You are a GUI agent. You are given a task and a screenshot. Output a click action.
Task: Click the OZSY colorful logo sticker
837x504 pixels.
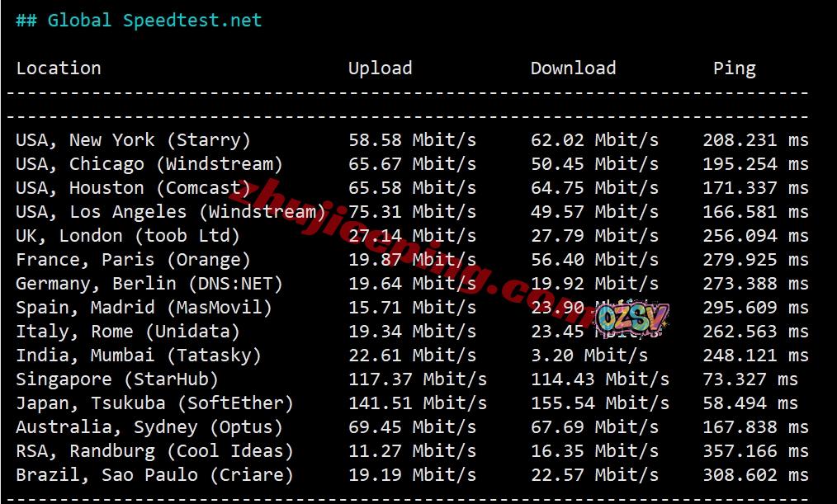(631, 319)
